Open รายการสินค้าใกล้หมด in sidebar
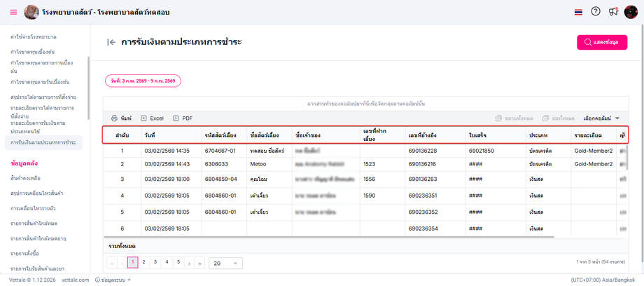Viewport: 644px width, 286px height. point(34,223)
